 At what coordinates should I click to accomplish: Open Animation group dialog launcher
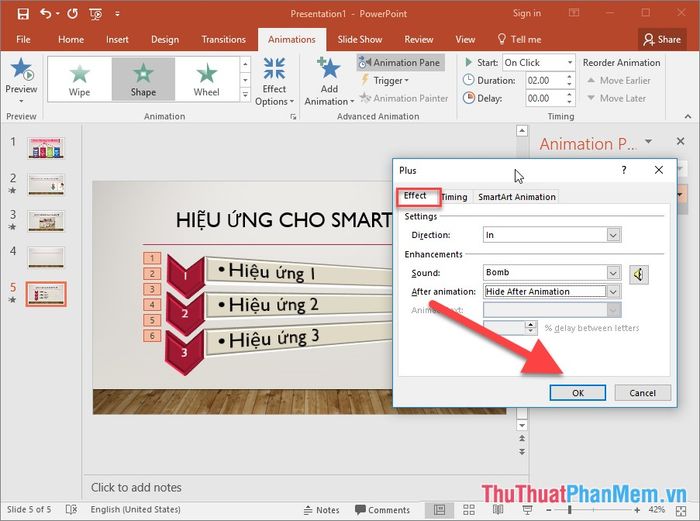(x=293, y=117)
